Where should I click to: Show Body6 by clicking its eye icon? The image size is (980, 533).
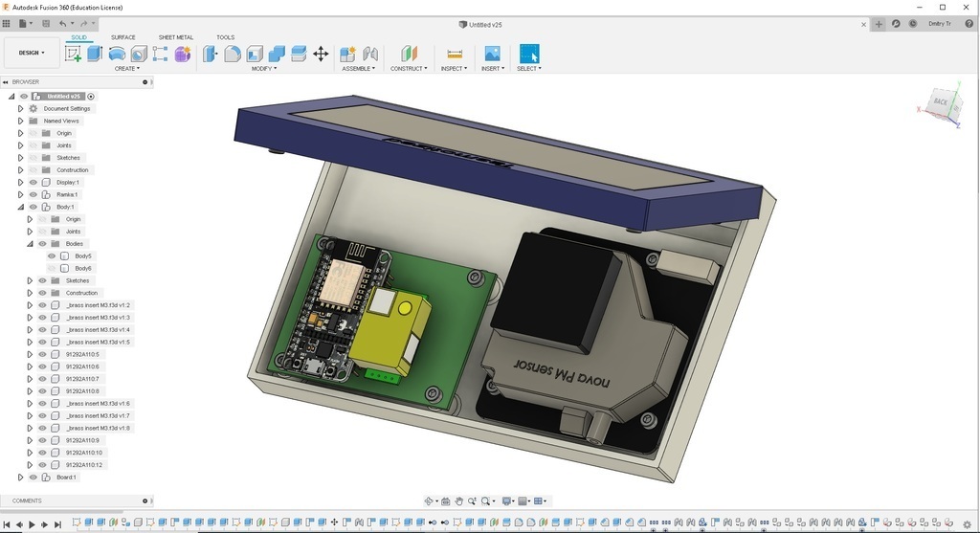pos(52,269)
